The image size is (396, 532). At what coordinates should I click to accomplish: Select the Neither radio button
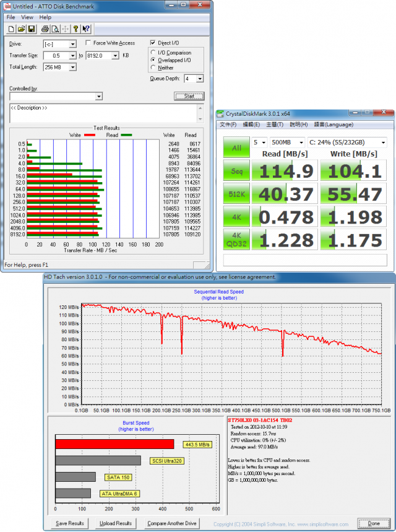[x=153, y=68]
